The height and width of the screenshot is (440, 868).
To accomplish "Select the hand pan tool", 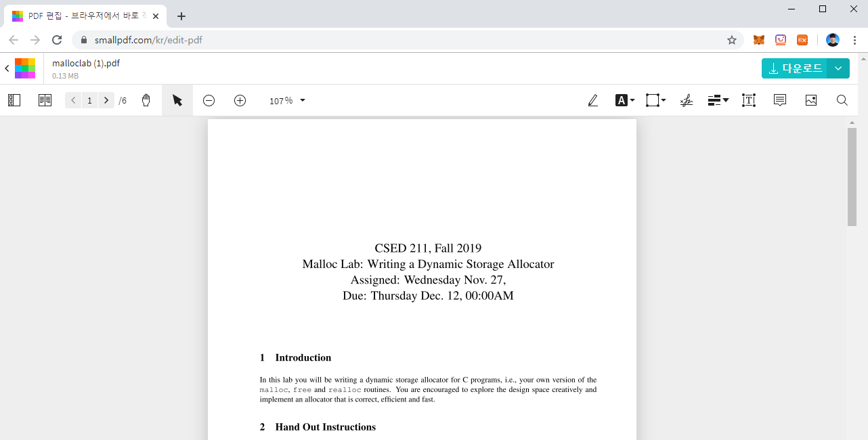I will pyautogui.click(x=146, y=100).
